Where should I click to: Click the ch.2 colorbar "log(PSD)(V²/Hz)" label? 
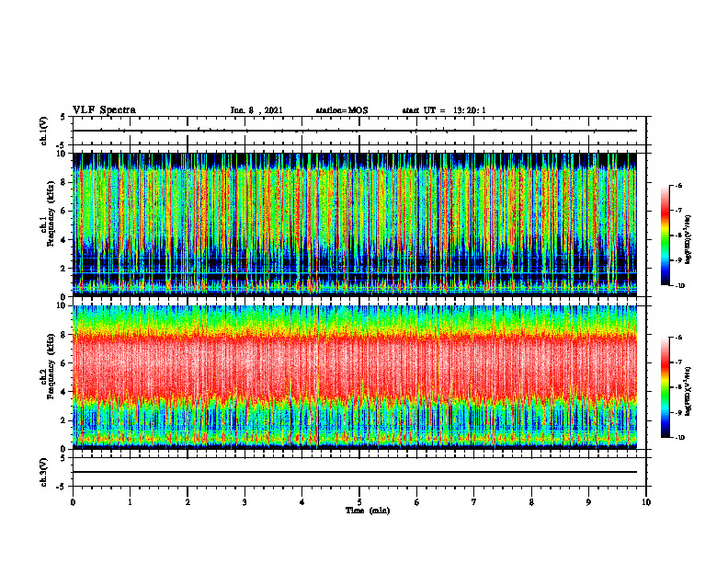click(688, 392)
